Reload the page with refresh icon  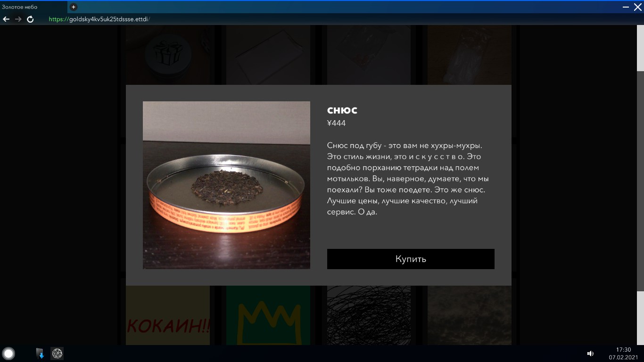click(x=30, y=19)
